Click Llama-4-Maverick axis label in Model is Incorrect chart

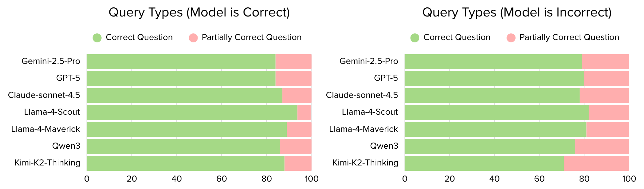363,129
